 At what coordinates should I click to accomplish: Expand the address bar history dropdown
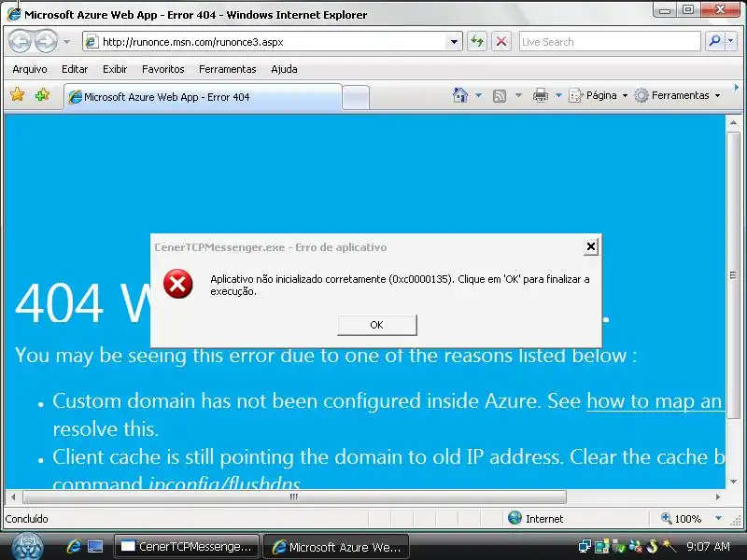454,42
